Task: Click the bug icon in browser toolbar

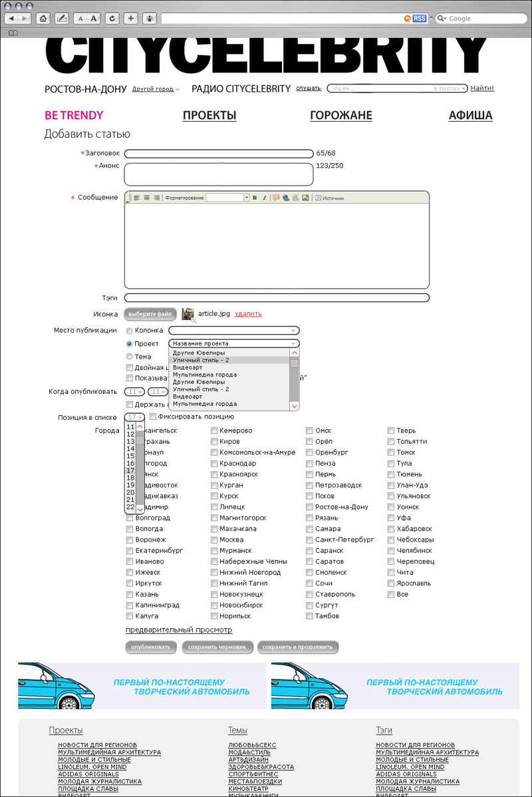Action: tap(150, 19)
